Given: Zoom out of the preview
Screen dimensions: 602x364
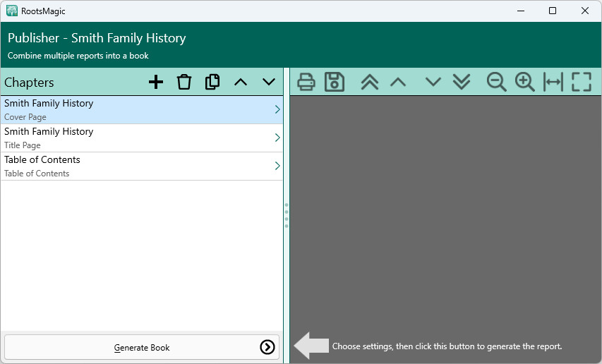Looking at the screenshot, I should coord(497,82).
